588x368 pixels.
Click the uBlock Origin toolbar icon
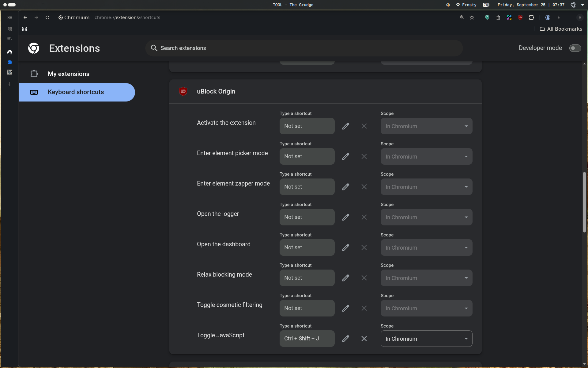click(x=520, y=17)
